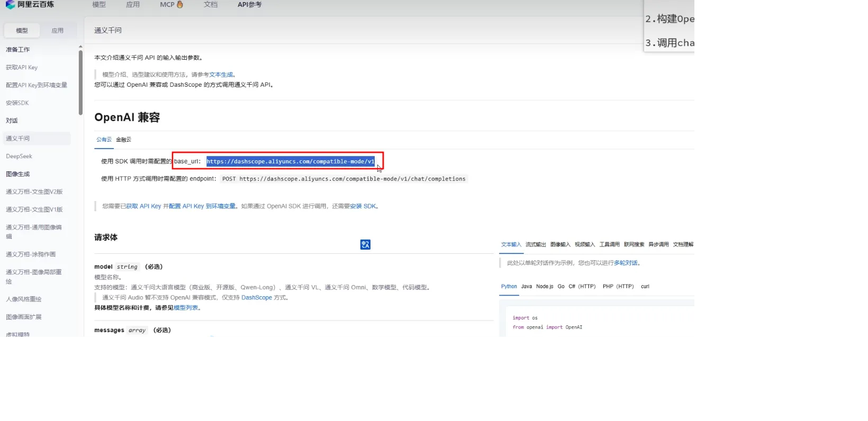The image size is (868, 421).
Task: Select the 金融云 tab
Action: (x=123, y=140)
